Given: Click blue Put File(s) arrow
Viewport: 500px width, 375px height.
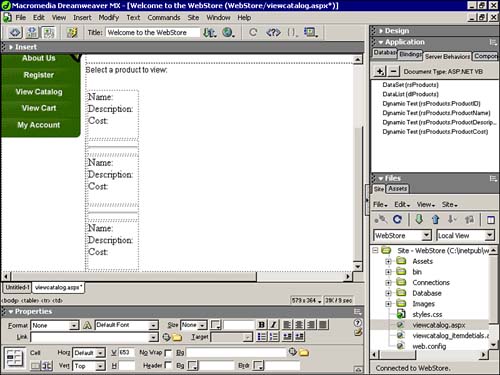Looking at the screenshot, I should click(x=435, y=219).
